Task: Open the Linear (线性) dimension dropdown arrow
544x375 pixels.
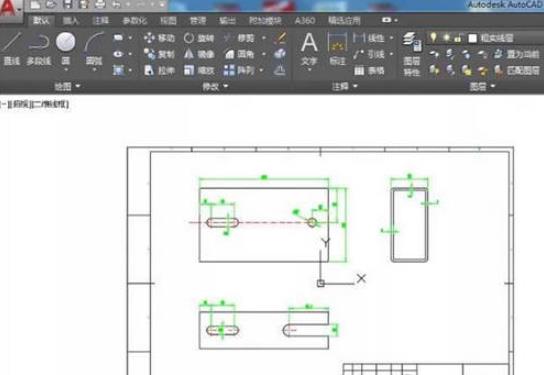Action: pyautogui.click(x=392, y=37)
